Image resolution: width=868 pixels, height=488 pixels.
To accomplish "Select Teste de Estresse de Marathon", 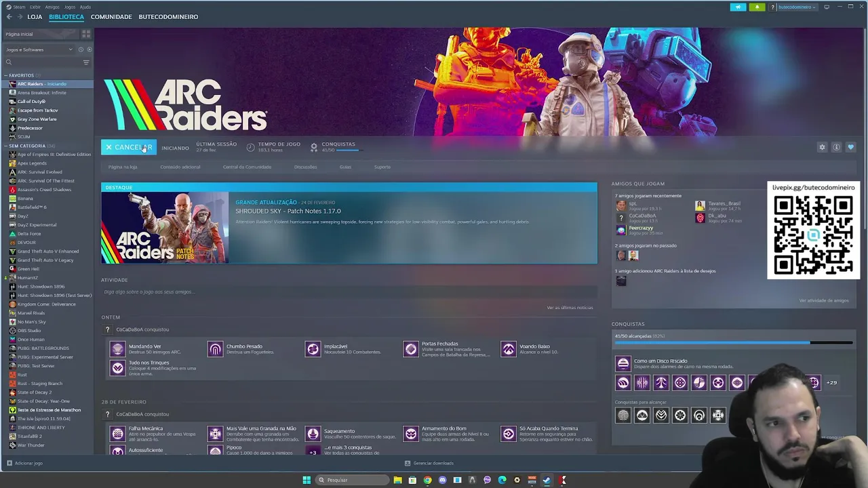I will (x=49, y=410).
